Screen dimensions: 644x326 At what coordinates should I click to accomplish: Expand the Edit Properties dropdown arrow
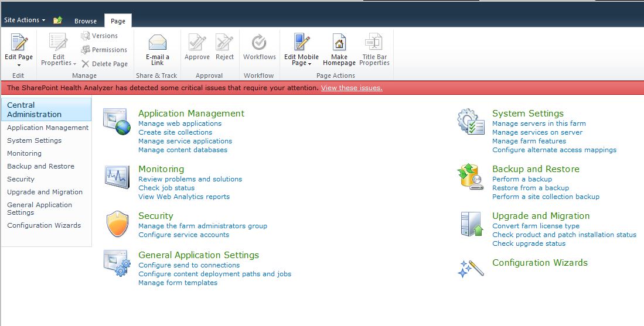tap(74, 64)
